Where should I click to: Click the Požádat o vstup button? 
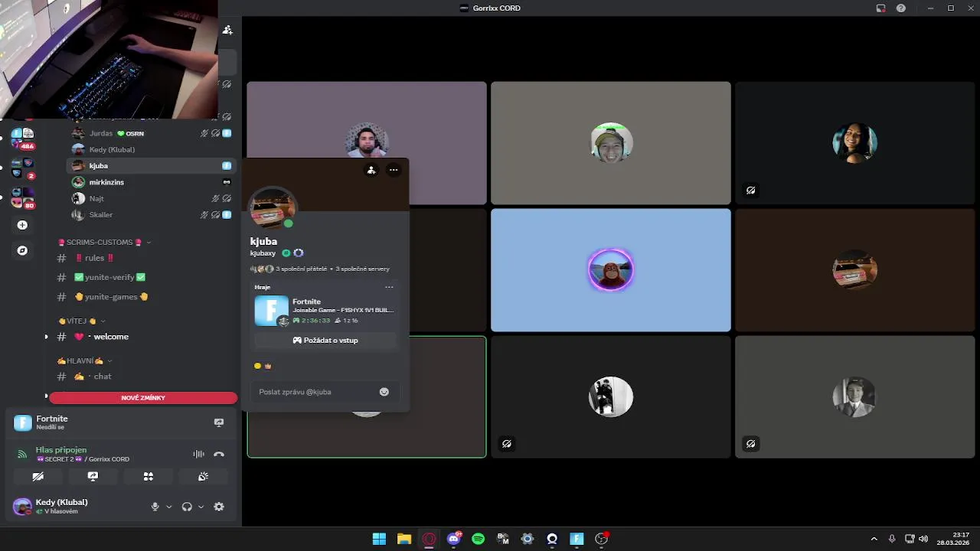[x=325, y=340]
